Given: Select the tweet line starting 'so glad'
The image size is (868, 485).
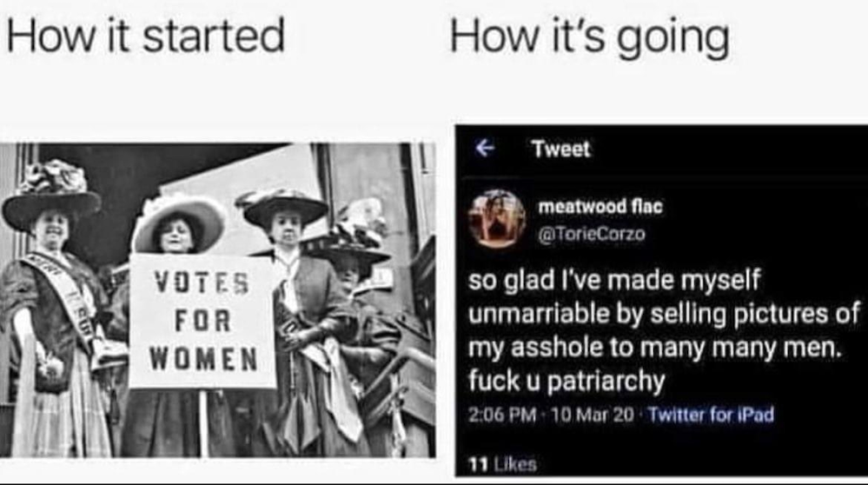Looking at the screenshot, I should click(614, 281).
